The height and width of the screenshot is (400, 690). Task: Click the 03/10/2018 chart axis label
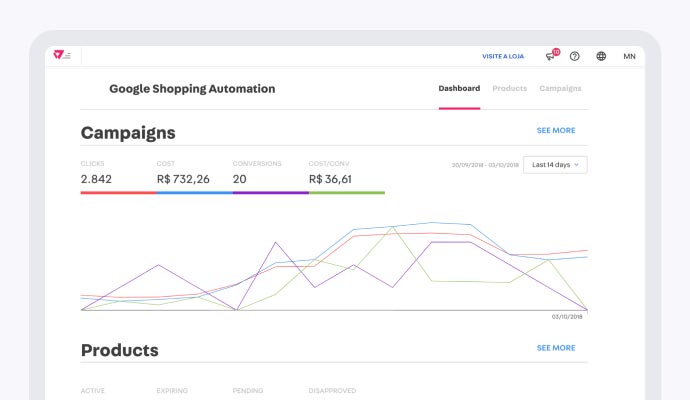pyautogui.click(x=567, y=317)
